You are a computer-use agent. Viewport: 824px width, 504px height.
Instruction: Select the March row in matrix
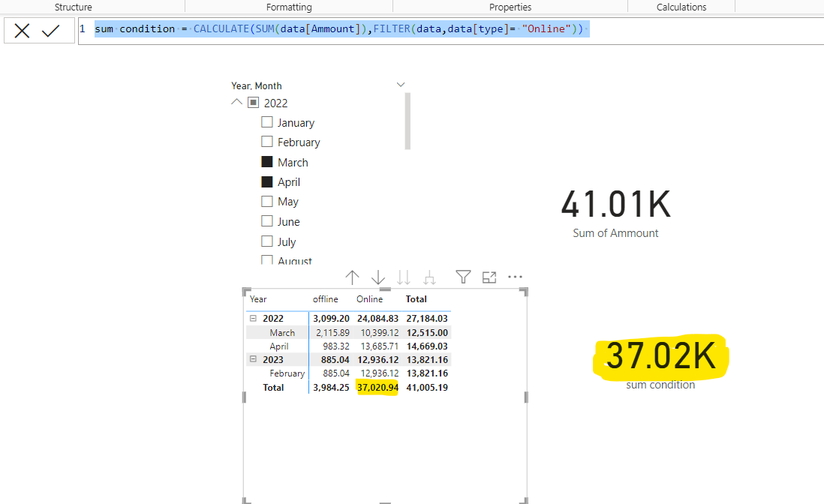click(x=282, y=332)
